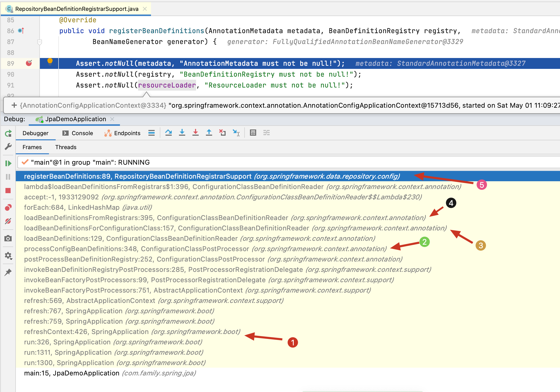The image size is (560, 392).
Task: Toggle the breakpoint on line 89
Action: pyautogui.click(x=29, y=63)
